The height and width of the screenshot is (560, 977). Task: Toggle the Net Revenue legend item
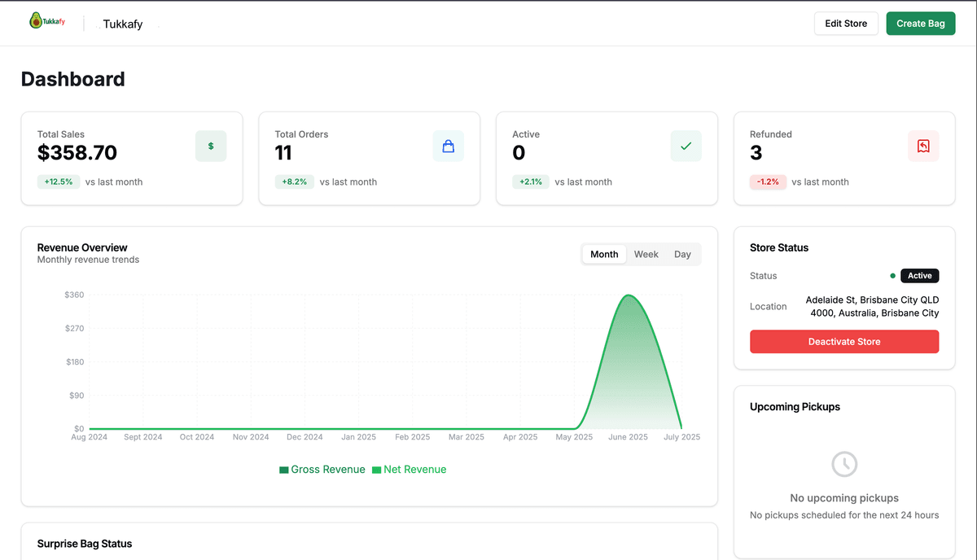[x=409, y=469]
